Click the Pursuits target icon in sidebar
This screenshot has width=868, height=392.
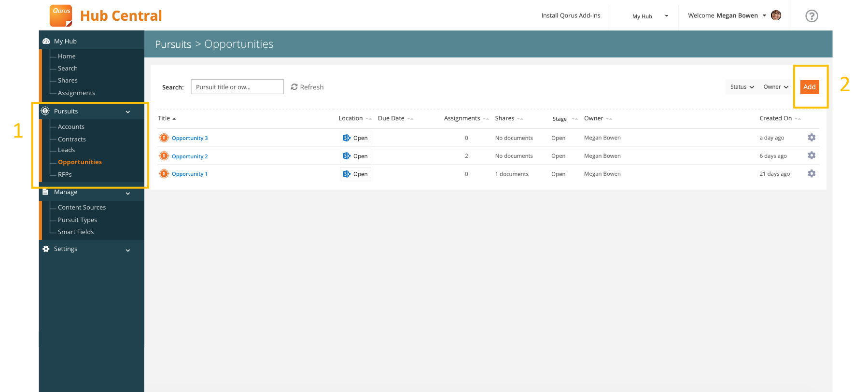[45, 111]
